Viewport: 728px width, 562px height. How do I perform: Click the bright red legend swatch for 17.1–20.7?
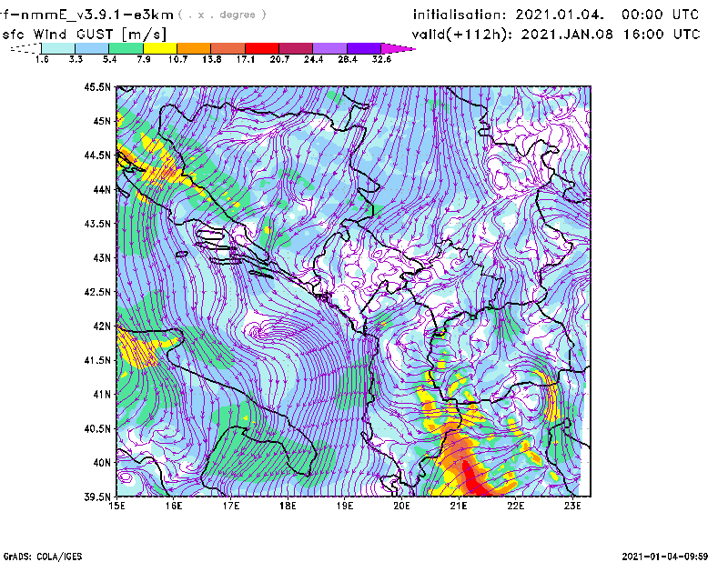pyautogui.click(x=262, y=48)
